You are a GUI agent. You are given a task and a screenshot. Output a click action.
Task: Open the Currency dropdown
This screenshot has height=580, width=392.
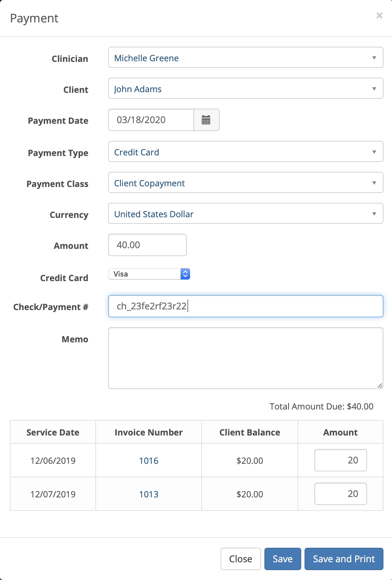coord(246,213)
